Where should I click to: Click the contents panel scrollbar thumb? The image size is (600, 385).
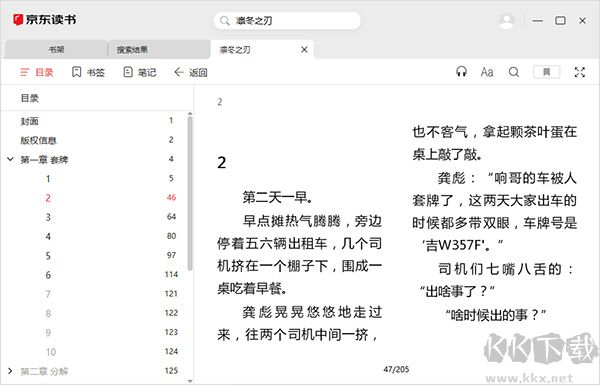(190, 193)
